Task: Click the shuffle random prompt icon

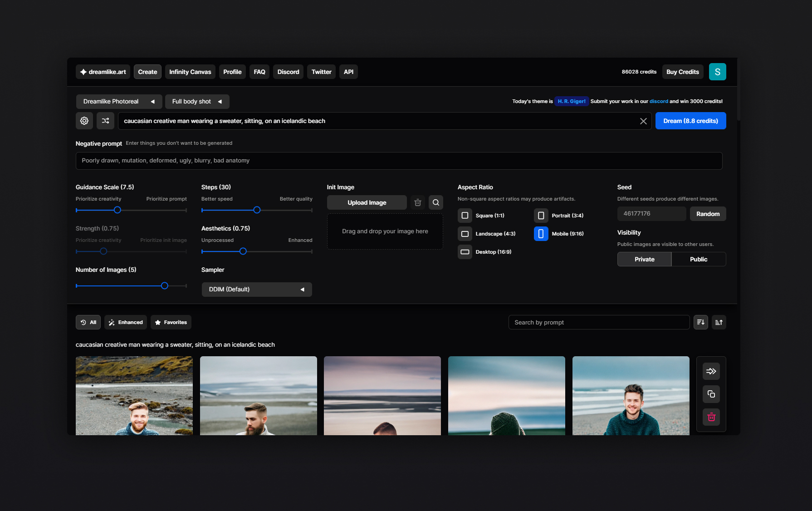Action: coord(105,121)
